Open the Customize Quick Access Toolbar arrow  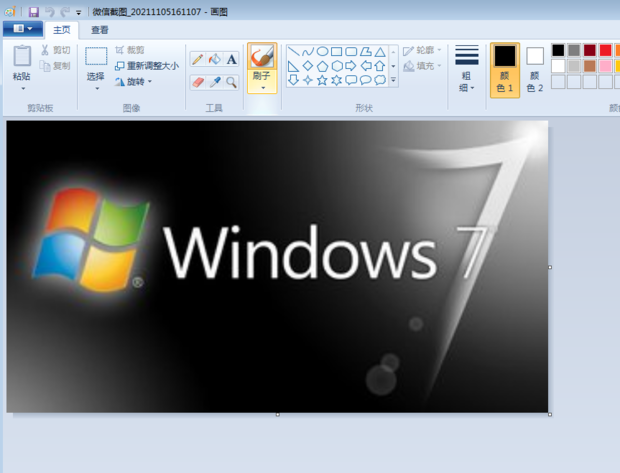click(79, 13)
